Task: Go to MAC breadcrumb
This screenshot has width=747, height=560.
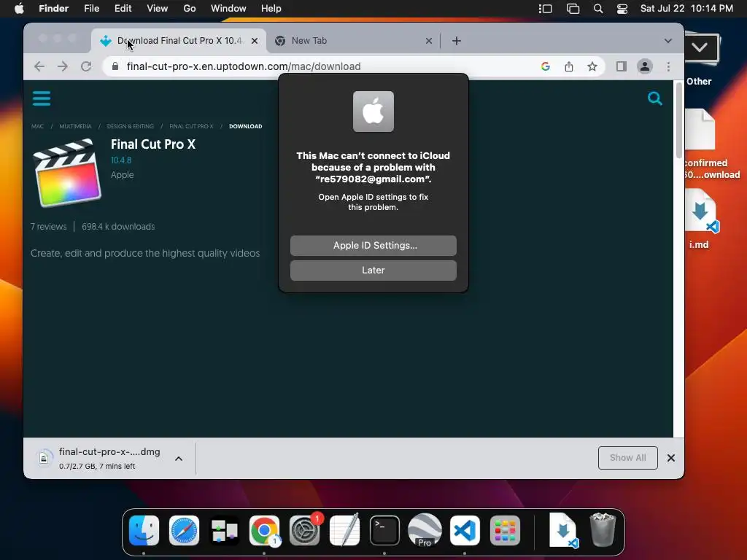Action: click(x=37, y=126)
